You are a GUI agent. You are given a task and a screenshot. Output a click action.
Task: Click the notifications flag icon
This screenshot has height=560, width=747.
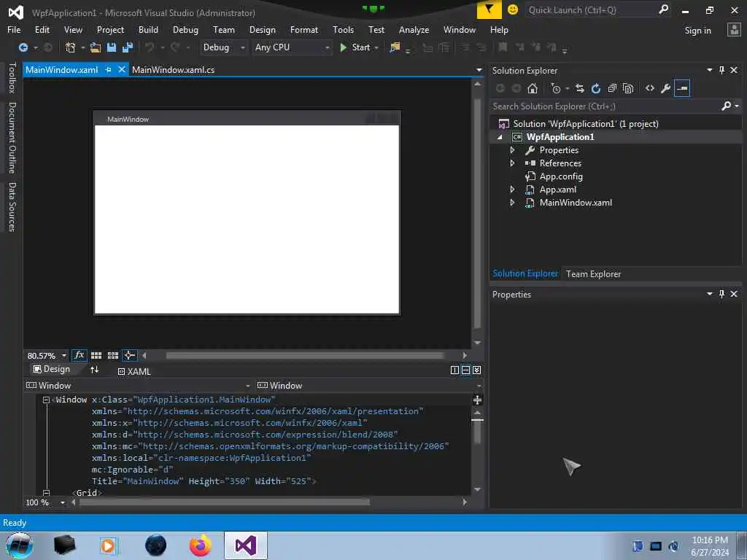(489, 10)
